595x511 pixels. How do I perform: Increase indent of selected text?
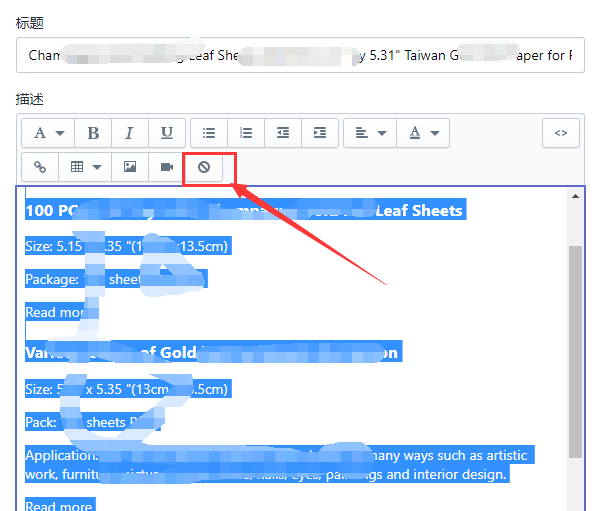[x=320, y=133]
